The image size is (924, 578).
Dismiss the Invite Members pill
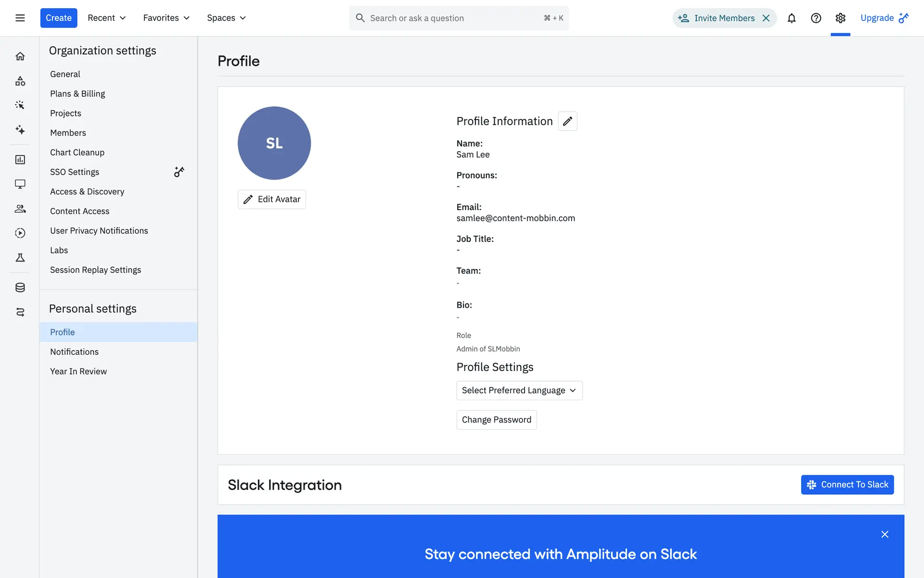coord(766,18)
